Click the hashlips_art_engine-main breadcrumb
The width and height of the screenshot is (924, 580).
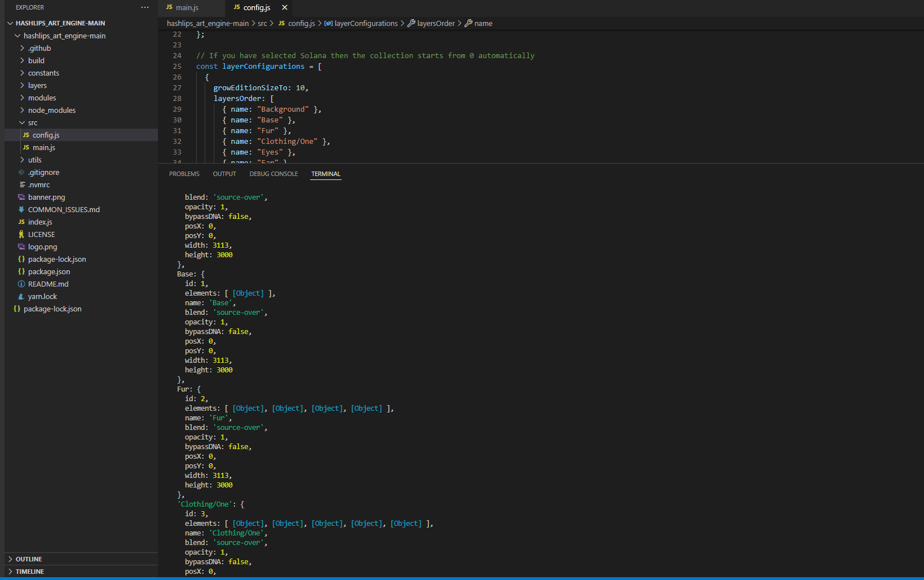tap(207, 23)
